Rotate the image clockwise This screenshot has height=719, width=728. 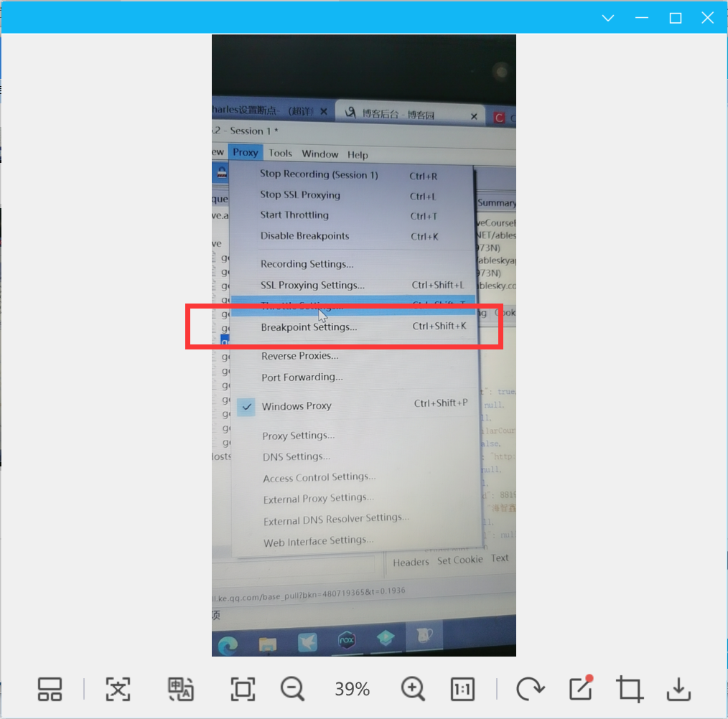531,690
